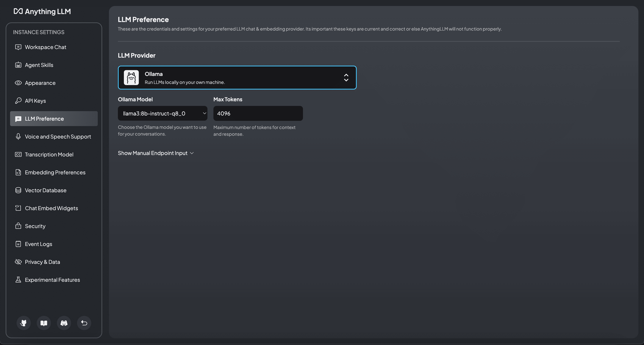Open Workspace Chat settings
Image resolution: width=644 pixels, height=345 pixels.
point(46,47)
